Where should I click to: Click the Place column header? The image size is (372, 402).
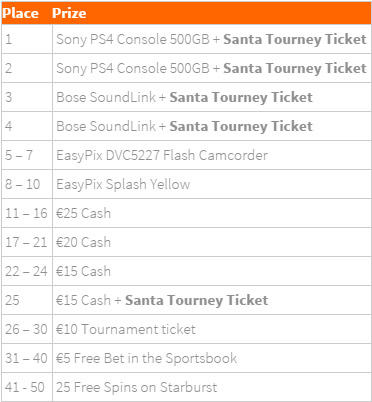[x=20, y=13]
